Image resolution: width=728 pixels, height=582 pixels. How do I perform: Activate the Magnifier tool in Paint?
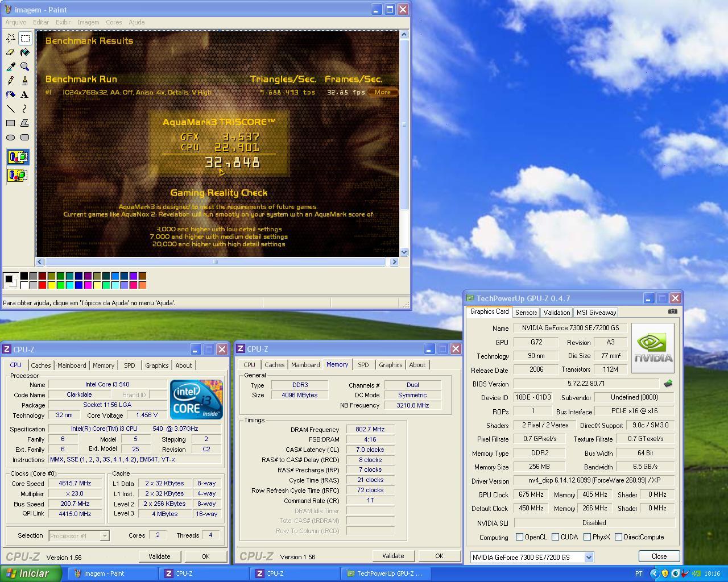[x=24, y=66]
